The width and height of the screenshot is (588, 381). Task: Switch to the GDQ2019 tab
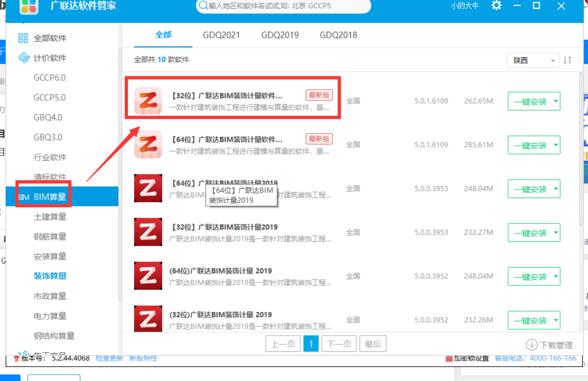pyautogui.click(x=280, y=35)
